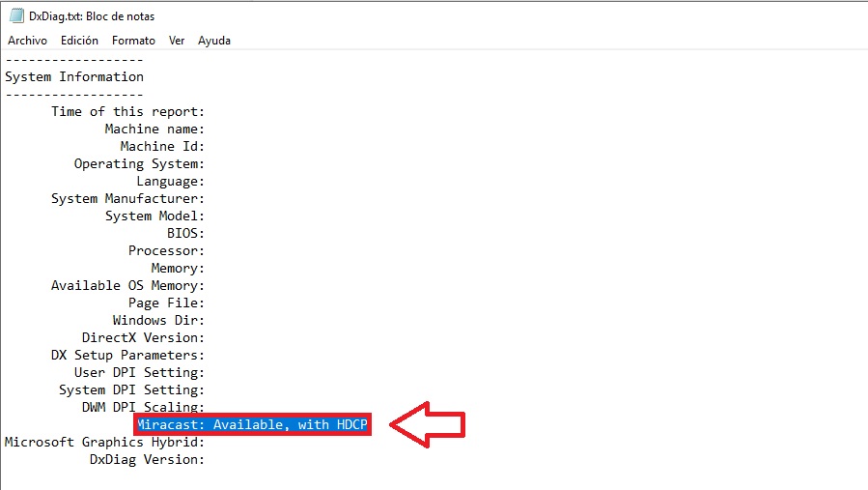Click the 'DX Setup Parameters:' line
The image size is (868, 490).
127,355
